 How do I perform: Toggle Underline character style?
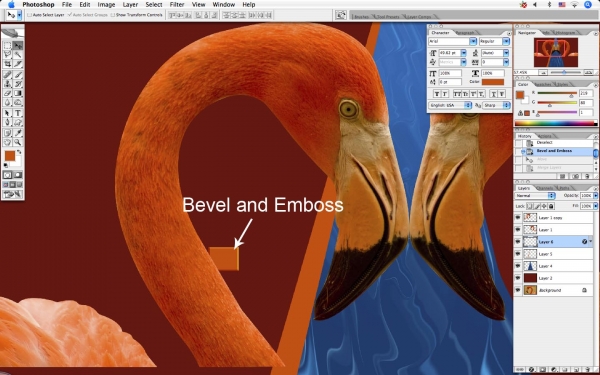pyautogui.click(x=494, y=94)
